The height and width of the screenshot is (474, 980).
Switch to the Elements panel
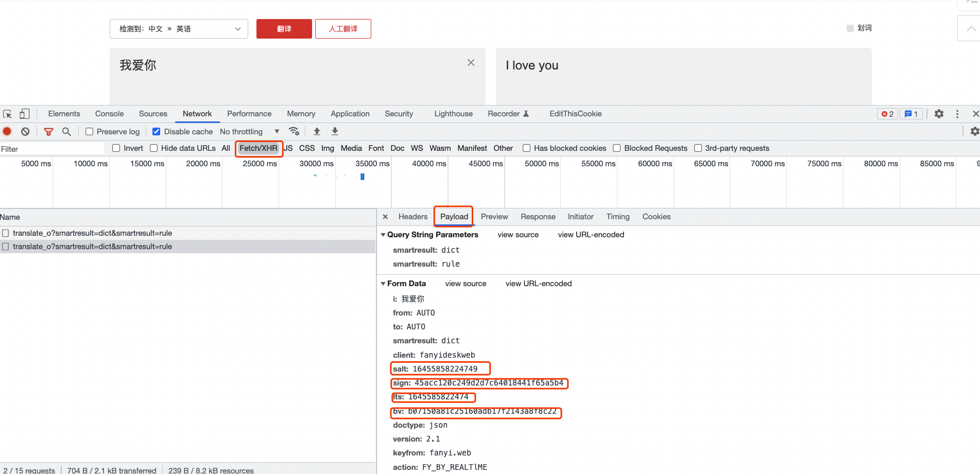(x=64, y=114)
